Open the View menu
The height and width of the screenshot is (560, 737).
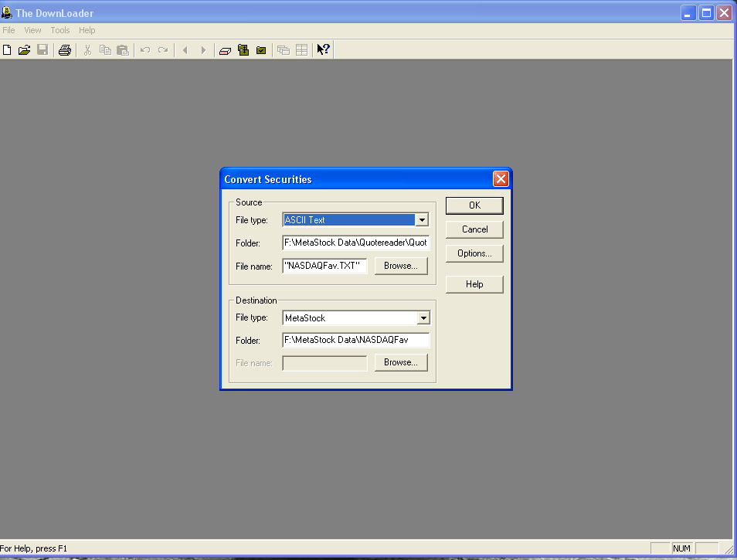(x=32, y=30)
